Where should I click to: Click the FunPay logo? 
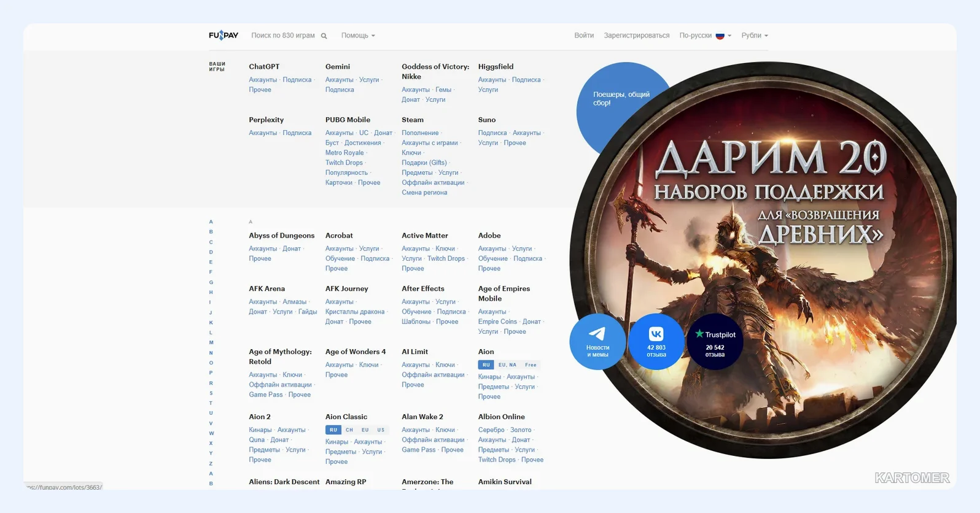pyautogui.click(x=224, y=36)
